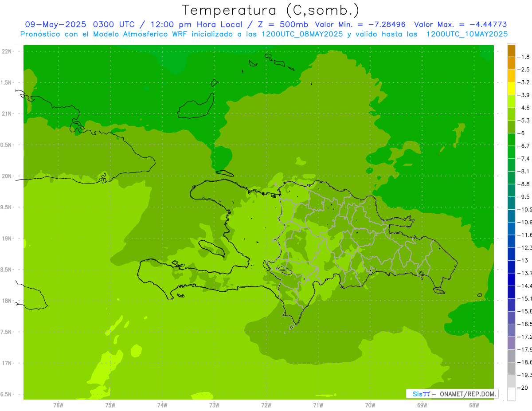
Task: Click the '-5.3' colorbar label
Action: [524, 121]
